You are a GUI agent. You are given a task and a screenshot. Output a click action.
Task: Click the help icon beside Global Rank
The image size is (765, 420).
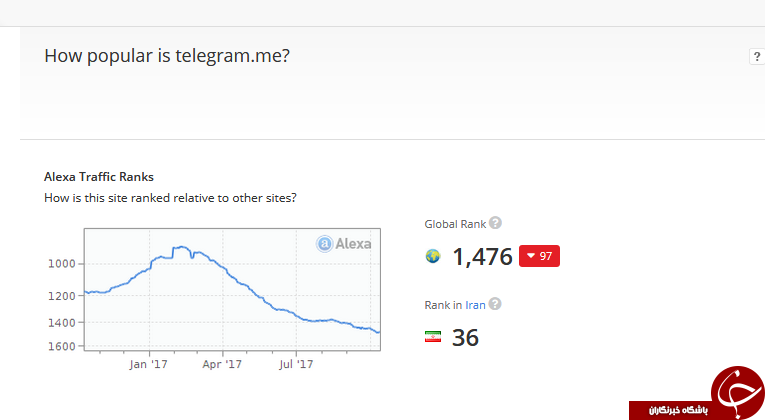(x=495, y=223)
